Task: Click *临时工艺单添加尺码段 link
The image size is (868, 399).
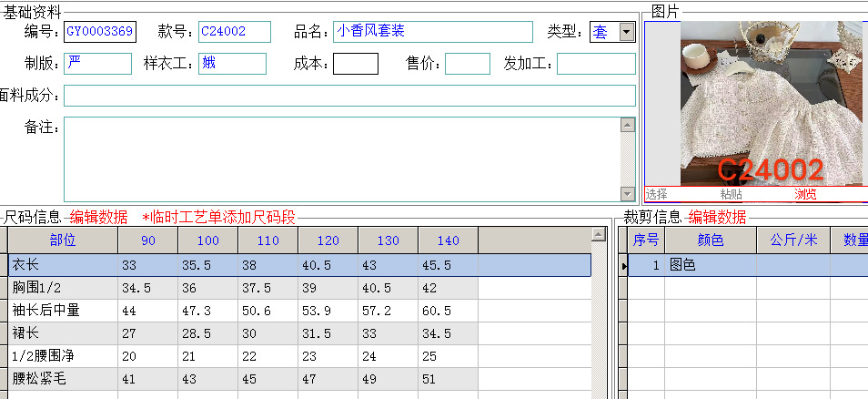Action: click(x=218, y=217)
